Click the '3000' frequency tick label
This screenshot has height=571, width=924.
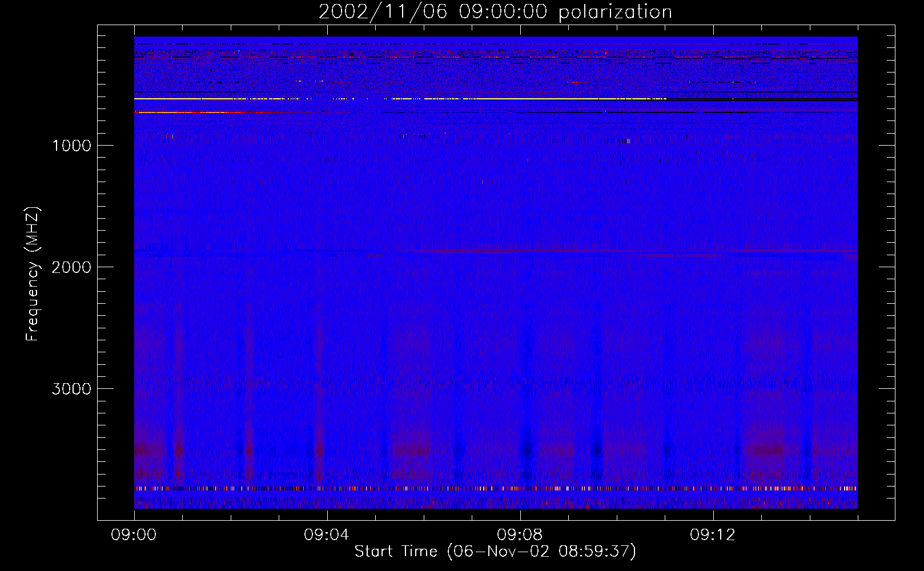tap(71, 389)
